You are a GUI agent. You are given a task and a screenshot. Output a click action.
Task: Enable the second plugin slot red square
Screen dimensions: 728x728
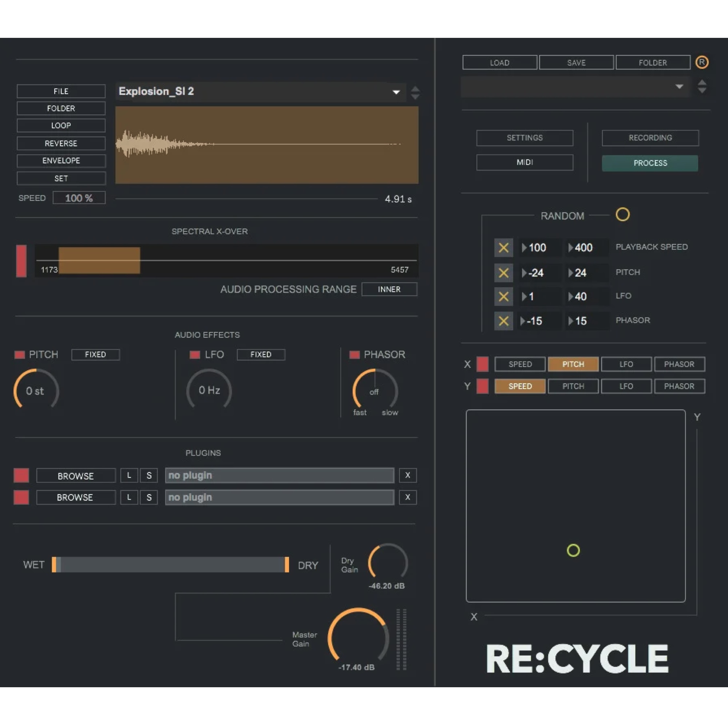(21, 497)
